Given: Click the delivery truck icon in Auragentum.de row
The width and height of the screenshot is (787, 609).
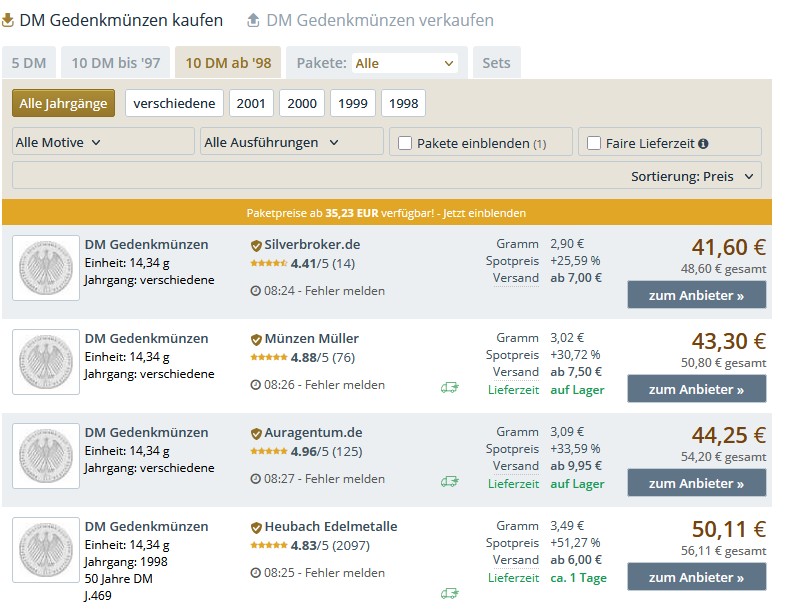Looking at the screenshot, I should pyautogui.click(x=449, y=481).
